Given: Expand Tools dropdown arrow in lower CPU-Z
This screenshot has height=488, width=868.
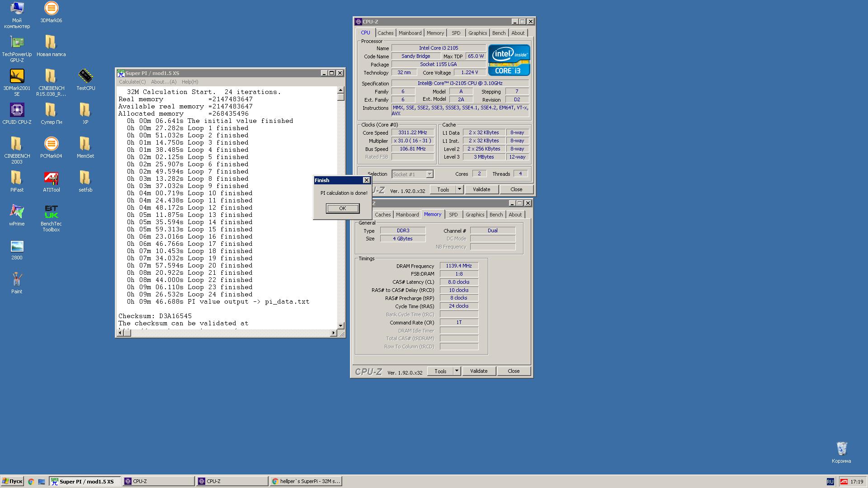Looking at the screenshot, I should (457, 371).
